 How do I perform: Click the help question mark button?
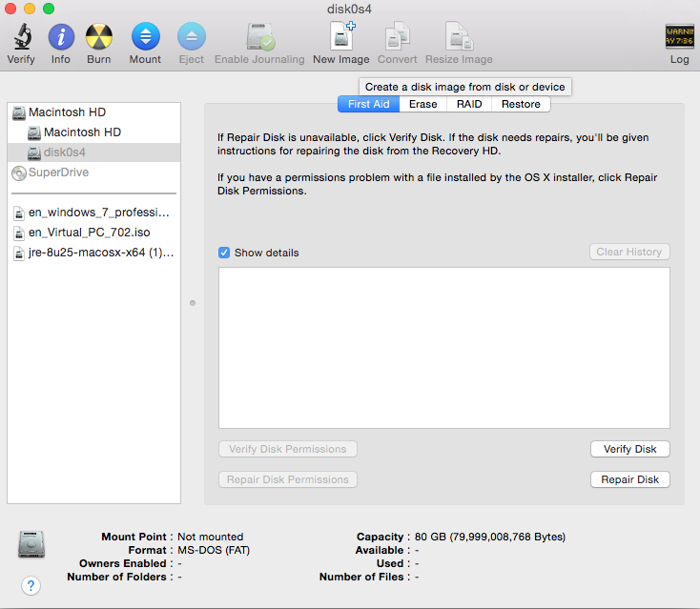click(x=31, y=585)
